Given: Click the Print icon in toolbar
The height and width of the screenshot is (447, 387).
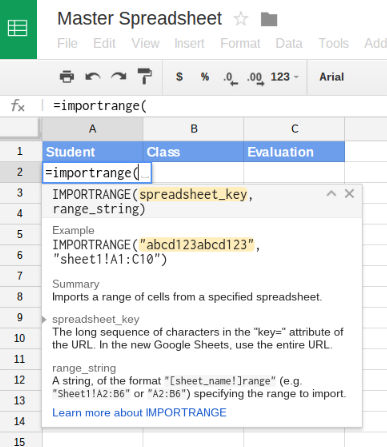Looking at the screenshot, I should (x=67, y=77).
